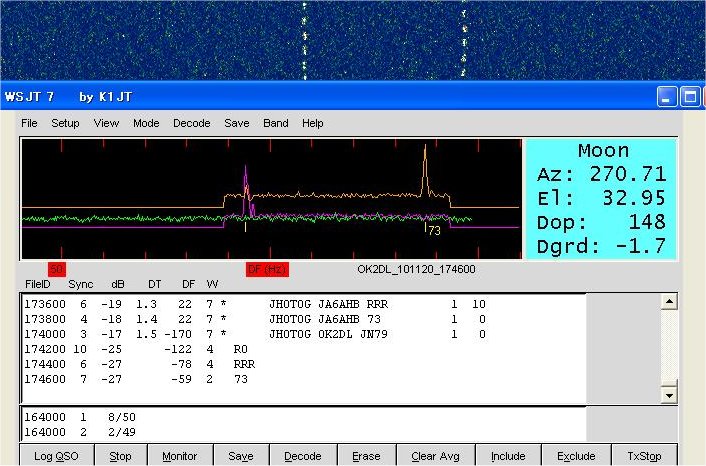Select the 173800 JH0TOG JA6AHB 73 line
This screenshot has height=466, width=706.
click(255, 319)
